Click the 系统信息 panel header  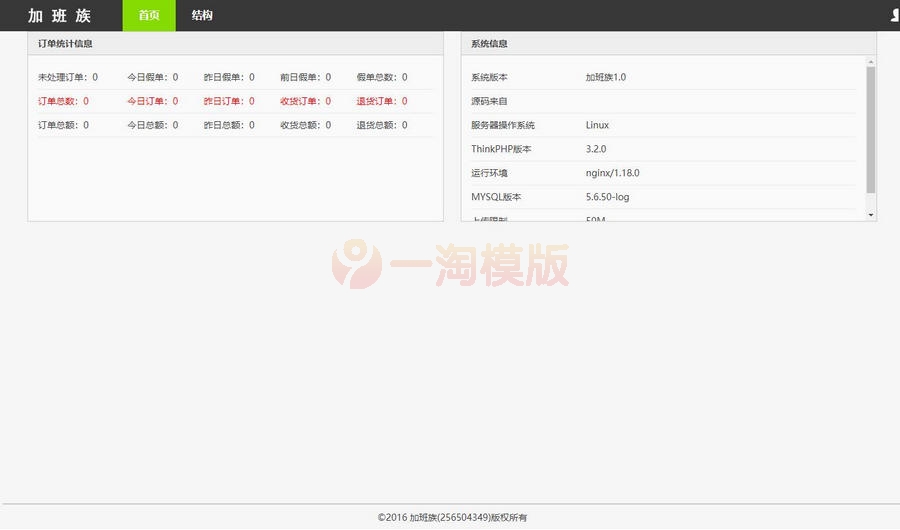pos(668,44)
